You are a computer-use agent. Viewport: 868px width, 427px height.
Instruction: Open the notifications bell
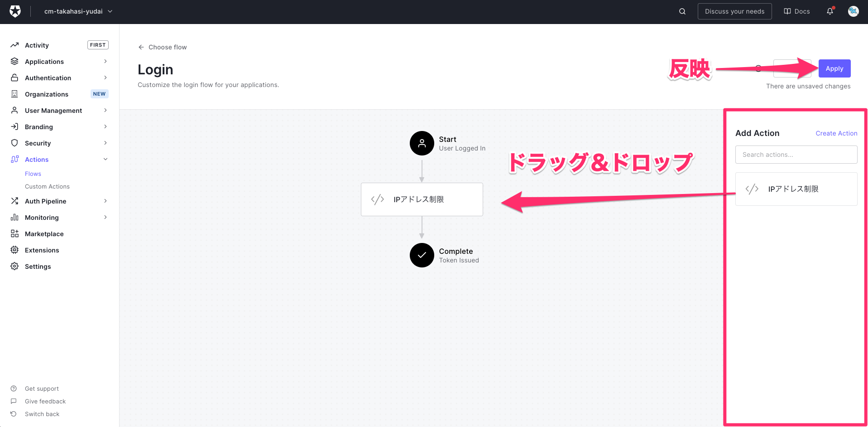(830, 11)
